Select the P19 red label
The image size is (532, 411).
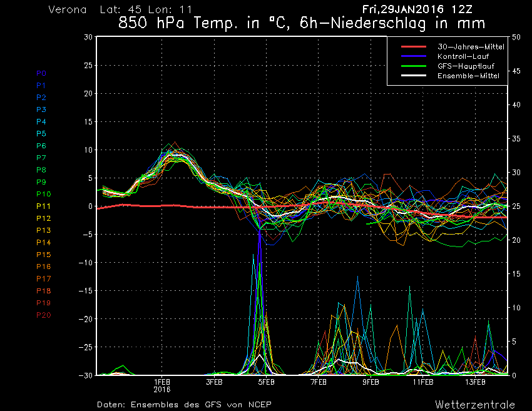pos(43,303)
